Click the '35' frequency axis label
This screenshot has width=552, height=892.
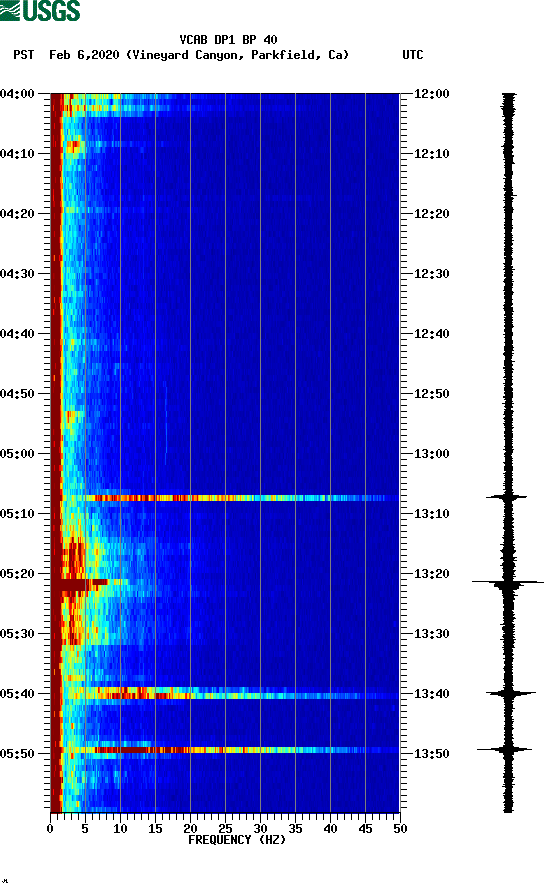295,829
